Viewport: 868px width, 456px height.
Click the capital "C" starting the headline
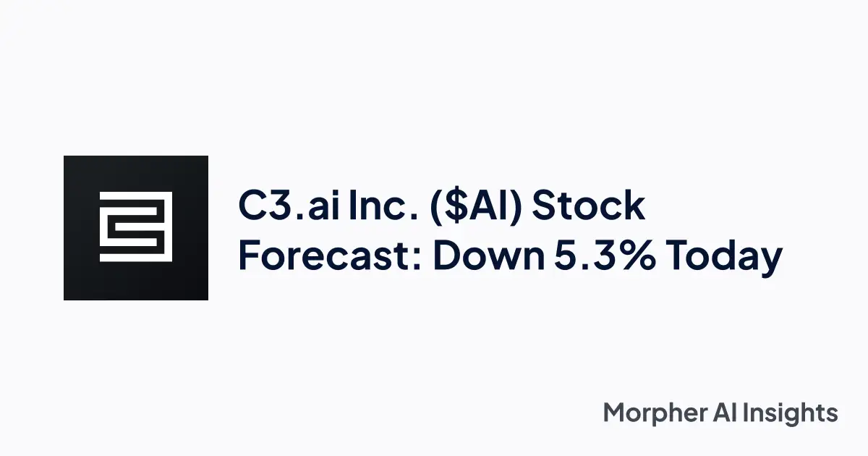coord(252,206)
